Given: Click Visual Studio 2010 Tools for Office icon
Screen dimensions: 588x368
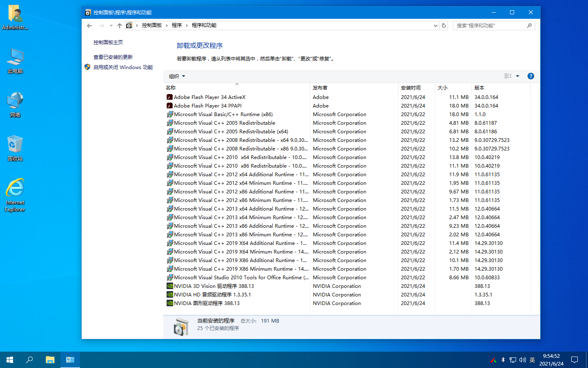Looking at the screenshot, I should click(169, 278).
